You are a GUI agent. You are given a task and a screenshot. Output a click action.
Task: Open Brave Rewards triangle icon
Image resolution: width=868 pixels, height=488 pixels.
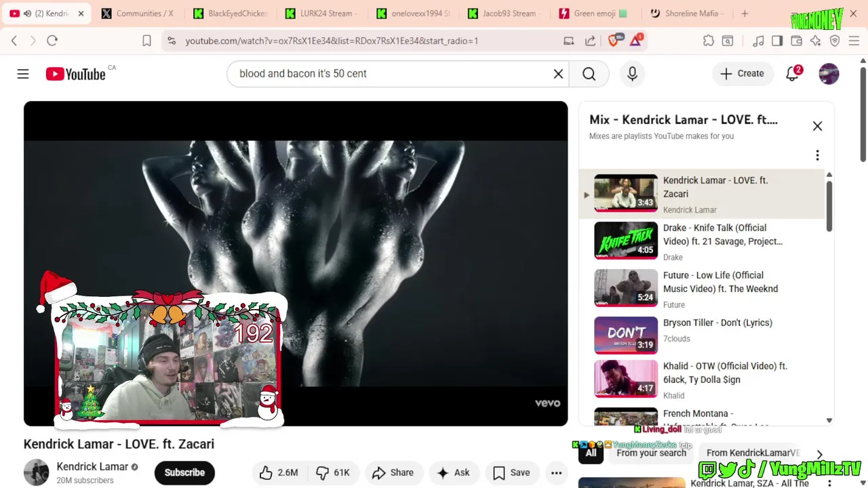point(636,41)
